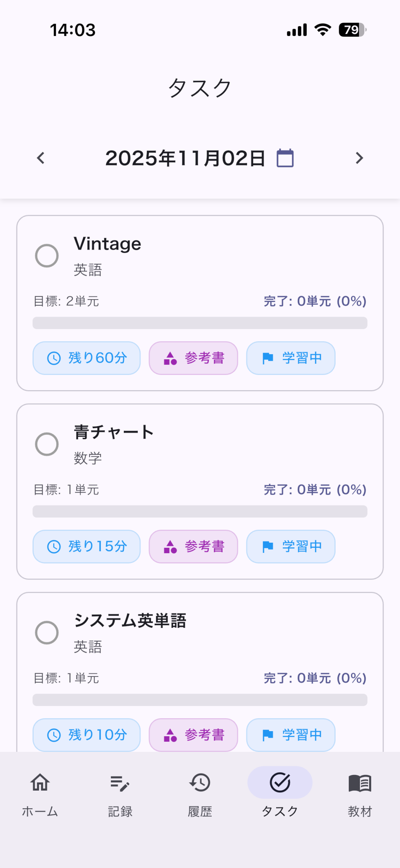Go to the next day chevron

click(359, 158)
